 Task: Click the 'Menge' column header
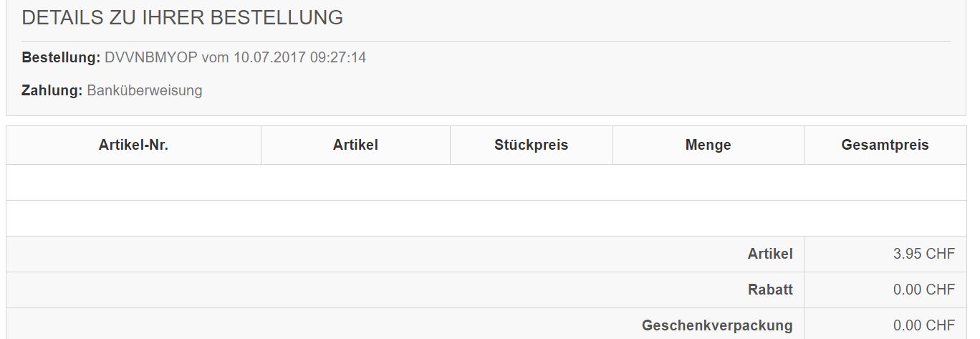coord(708,145)
